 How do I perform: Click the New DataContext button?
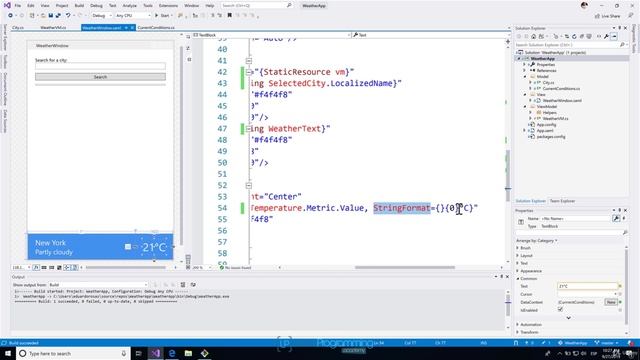point(611,302)
